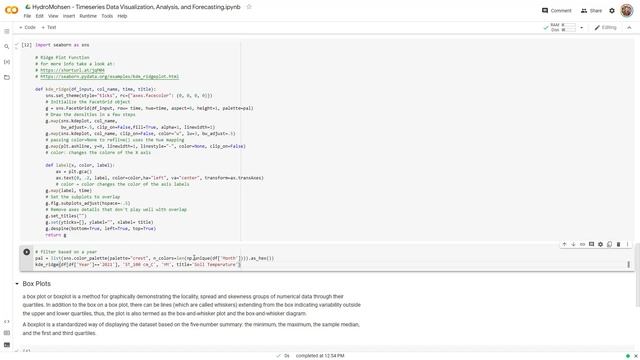Open seaborn kde_ridgeplot example link

(x=109, y=76)
